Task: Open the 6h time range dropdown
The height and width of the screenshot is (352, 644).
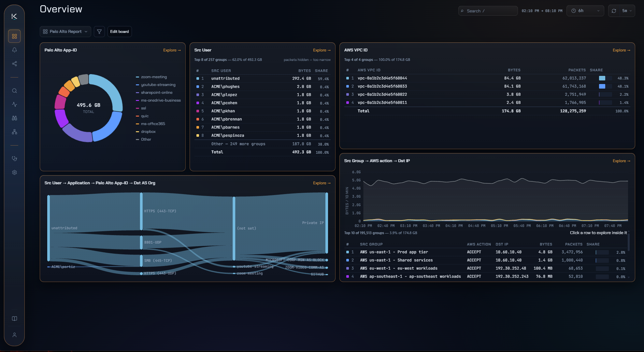Action: (x=585, y=11)
